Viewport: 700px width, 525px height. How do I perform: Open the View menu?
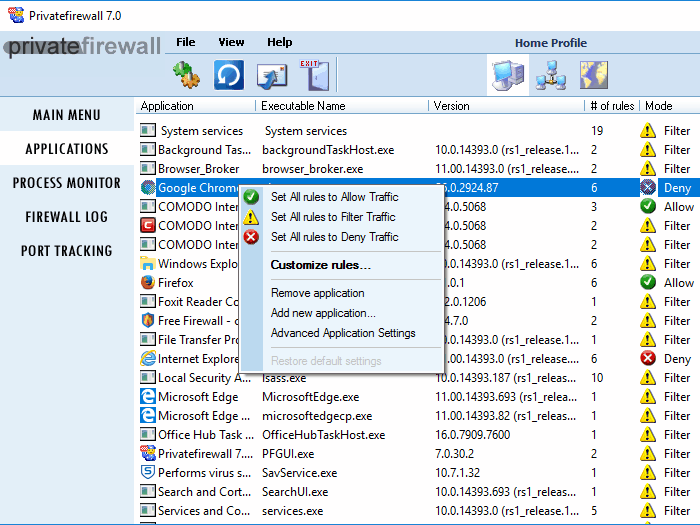(231, 42)
